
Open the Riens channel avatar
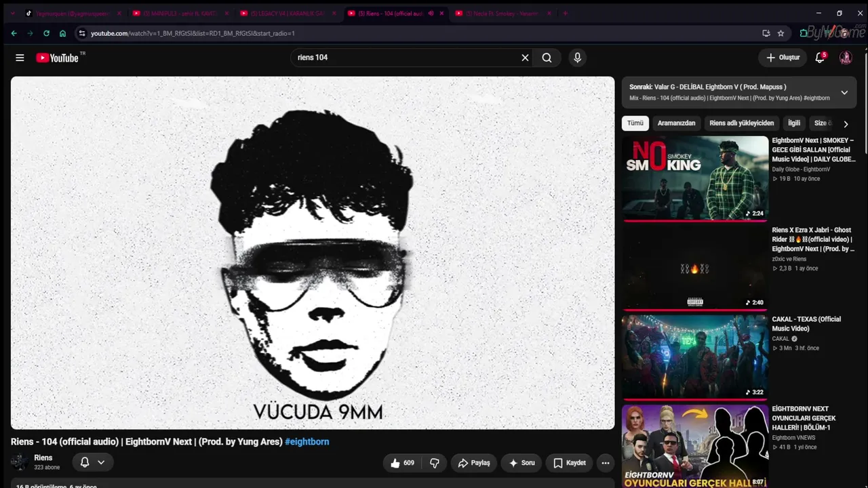20,462
